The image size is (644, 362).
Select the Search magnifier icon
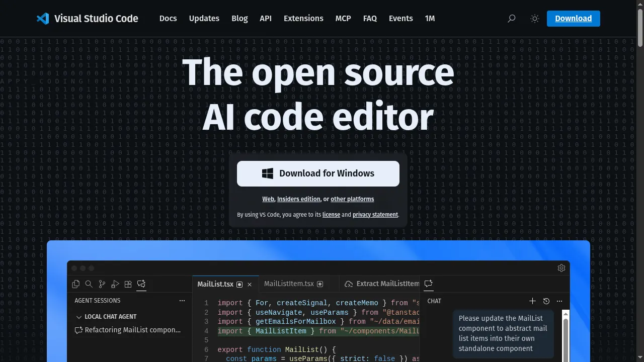(x=89, y=284)
